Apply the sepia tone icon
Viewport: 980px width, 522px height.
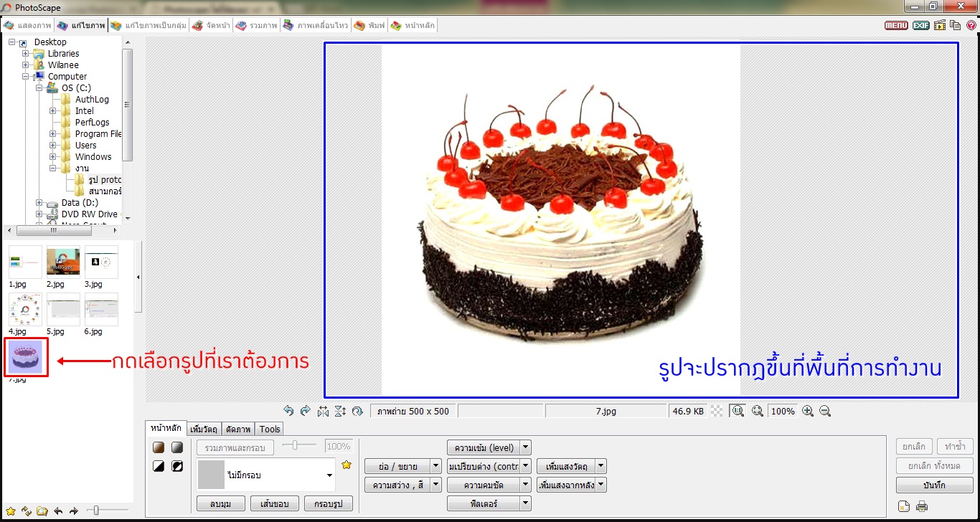pos(159,447)
